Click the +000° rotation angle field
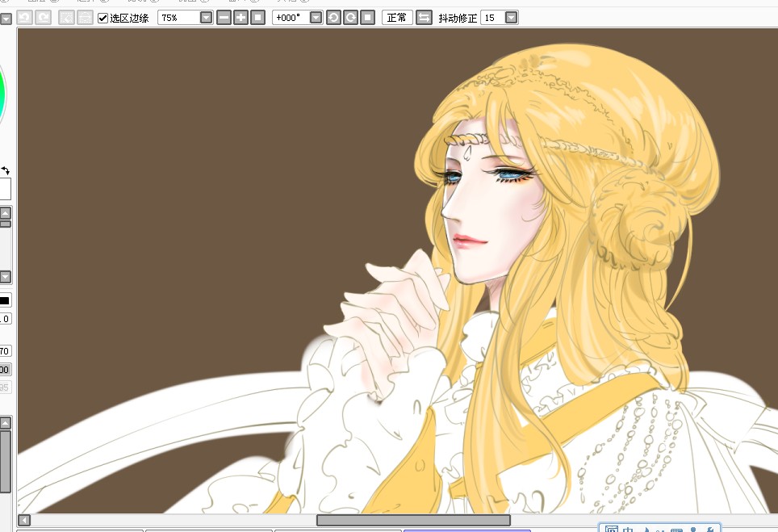The image size is (778, 532). point(291,18)
